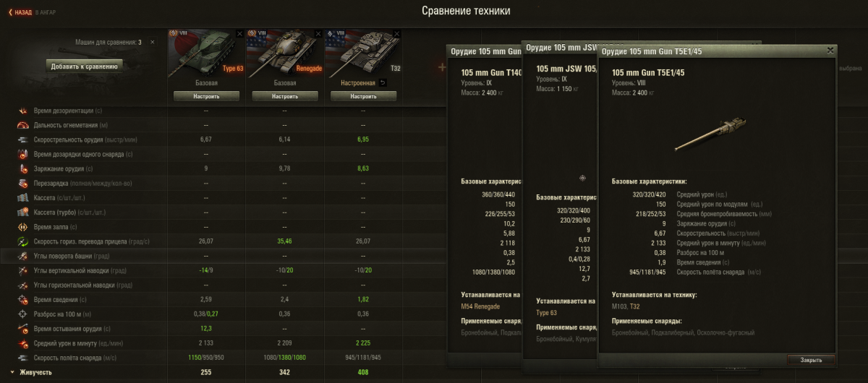Viewport: 868px width, 383px height.
Task: Click the revert icon next to Настроенная
Action: (x=383, y=82)
